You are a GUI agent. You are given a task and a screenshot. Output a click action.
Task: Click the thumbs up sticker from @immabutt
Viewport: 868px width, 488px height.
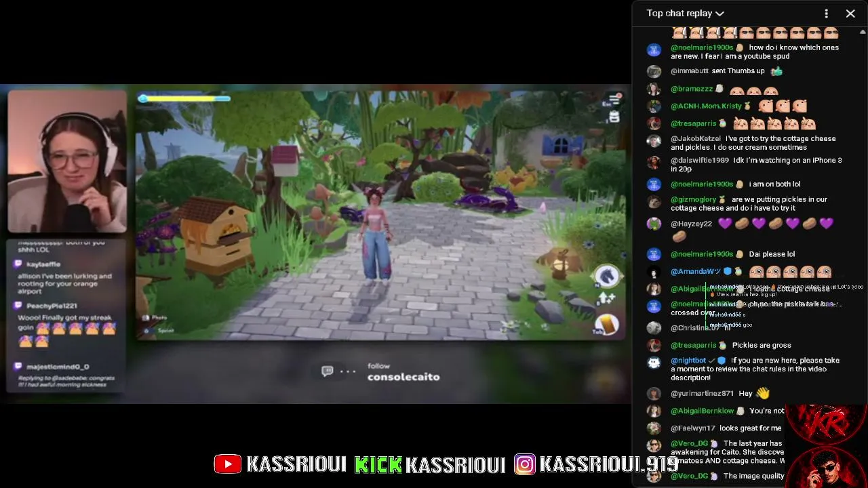(776, 71)
